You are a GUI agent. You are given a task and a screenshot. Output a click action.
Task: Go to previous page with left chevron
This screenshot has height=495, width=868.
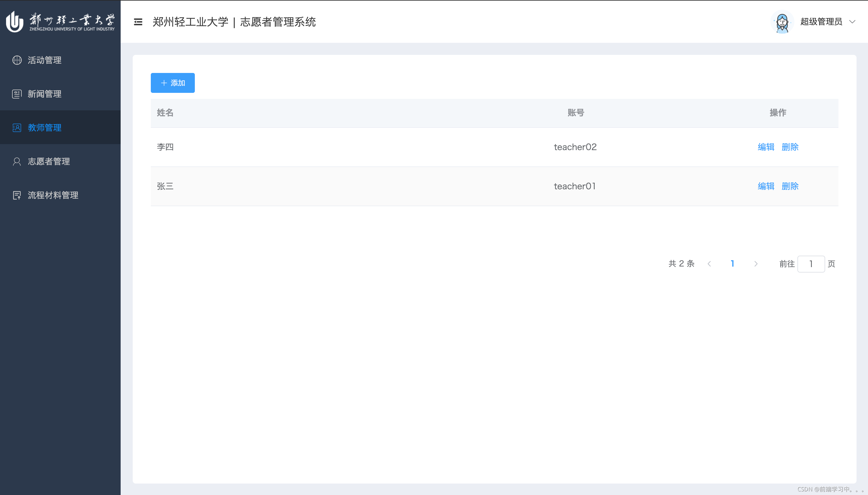coord(709,264)
